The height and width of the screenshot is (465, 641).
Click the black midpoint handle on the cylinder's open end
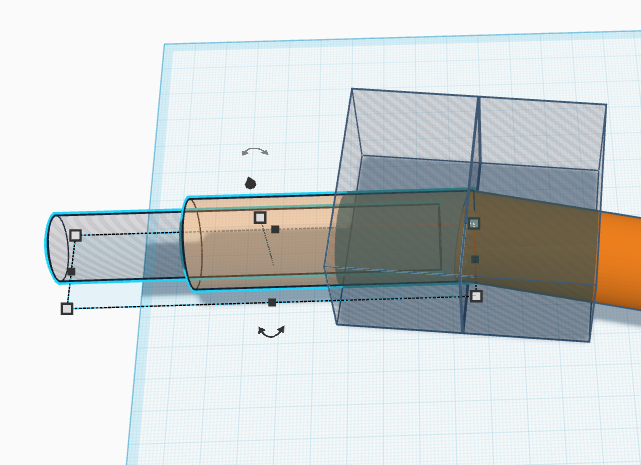point(71,272)
